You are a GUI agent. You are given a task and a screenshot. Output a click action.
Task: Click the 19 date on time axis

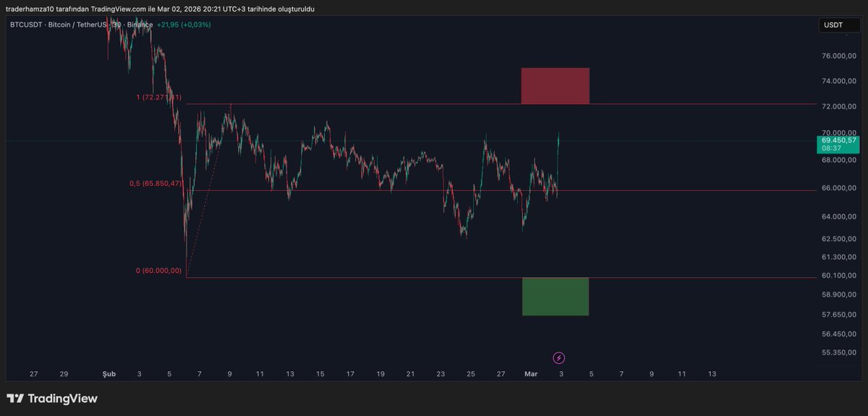point(380,374)
